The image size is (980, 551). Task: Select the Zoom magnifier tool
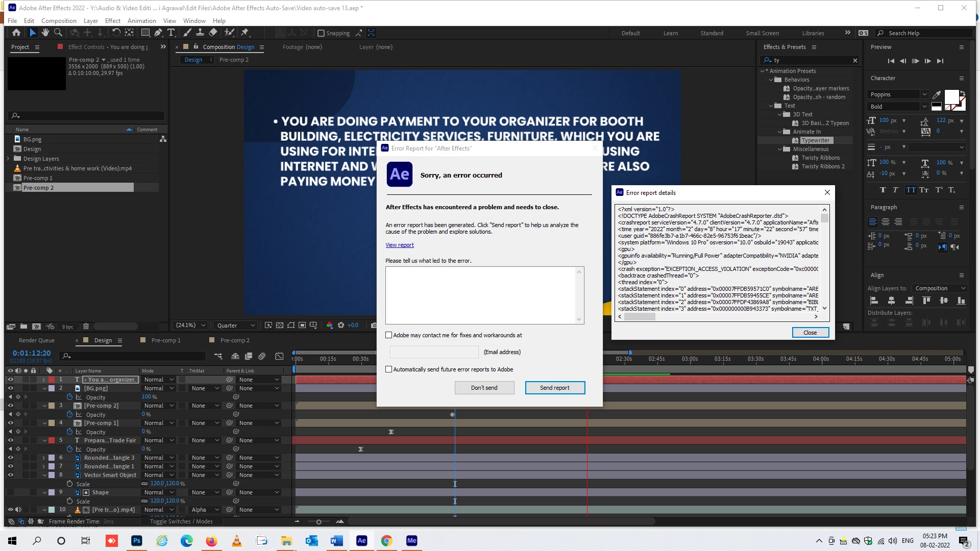point(58,33)
